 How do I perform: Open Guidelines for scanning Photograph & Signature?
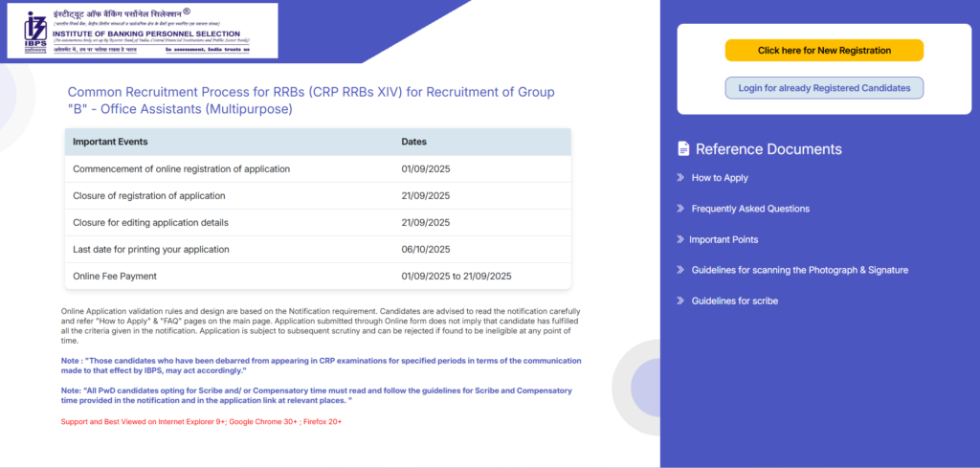[799, 270]
